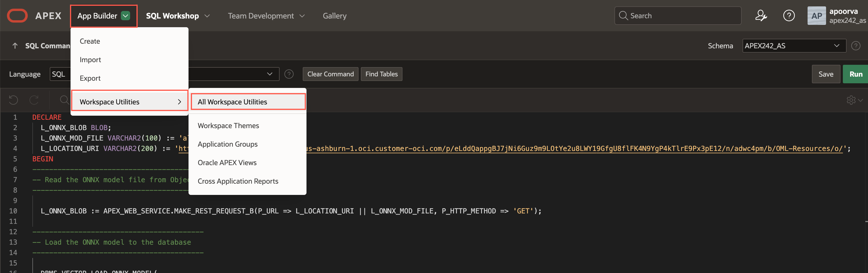868x273 pixels.
Task: Click the APEX product name text
Action: (48, 16)
